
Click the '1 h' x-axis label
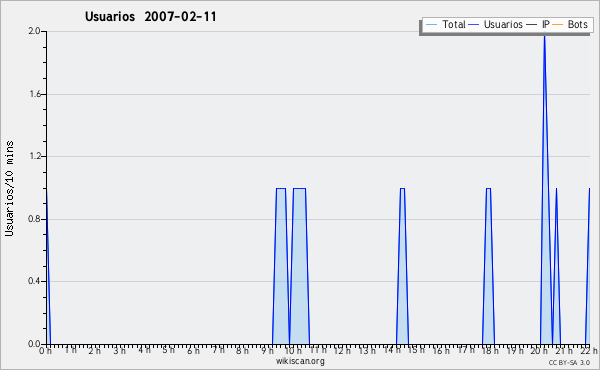70,350
